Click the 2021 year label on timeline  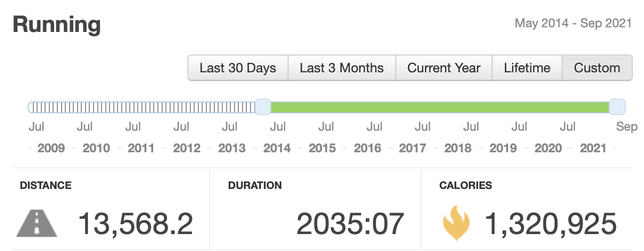593,148
